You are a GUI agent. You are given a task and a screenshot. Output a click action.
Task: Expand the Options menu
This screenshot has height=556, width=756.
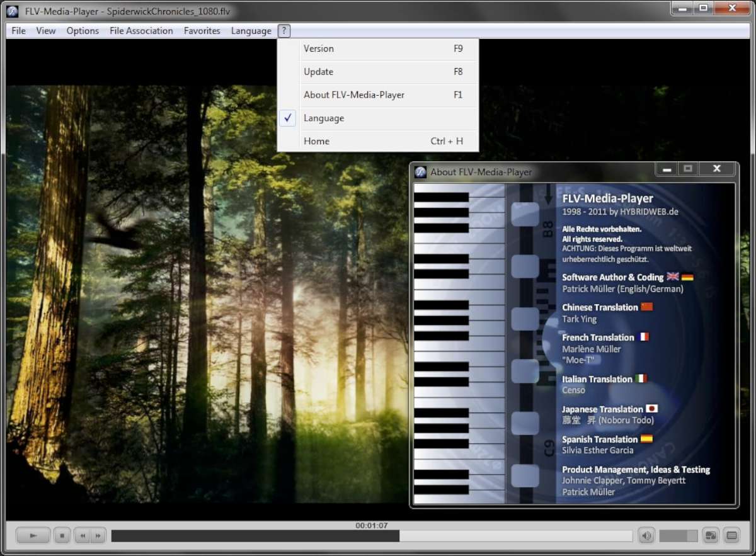(83, 31)
